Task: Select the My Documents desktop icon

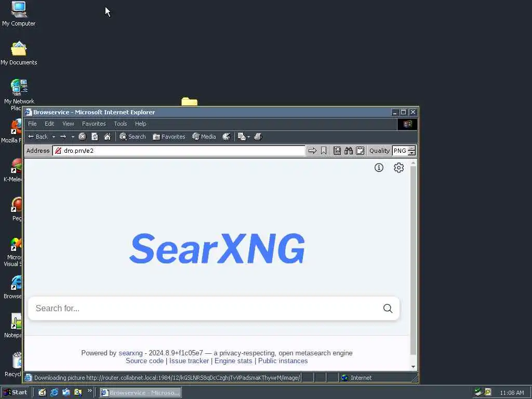Action: 19,54
